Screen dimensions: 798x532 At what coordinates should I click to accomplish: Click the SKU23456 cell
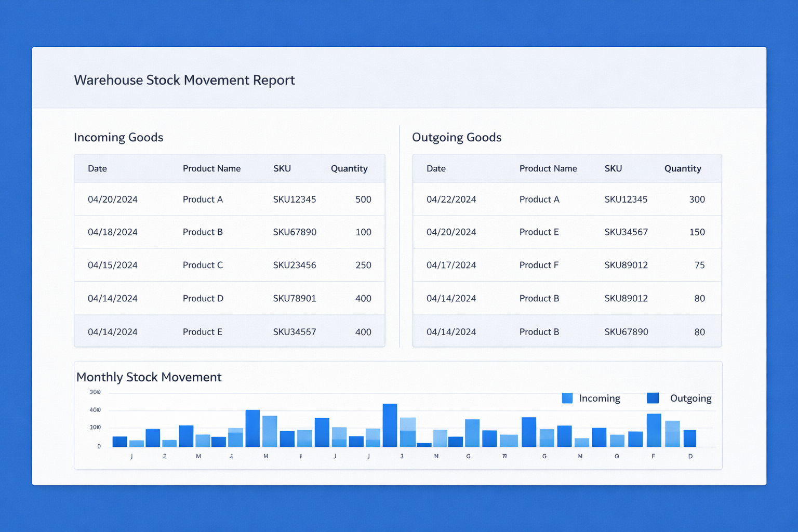click(295, 265)
